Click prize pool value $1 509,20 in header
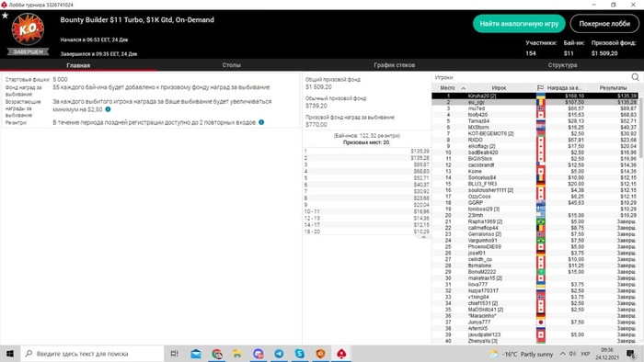Image resolution: width=644 pixels, height=362 pixels. pyautogui.click(x=604, y=53)
